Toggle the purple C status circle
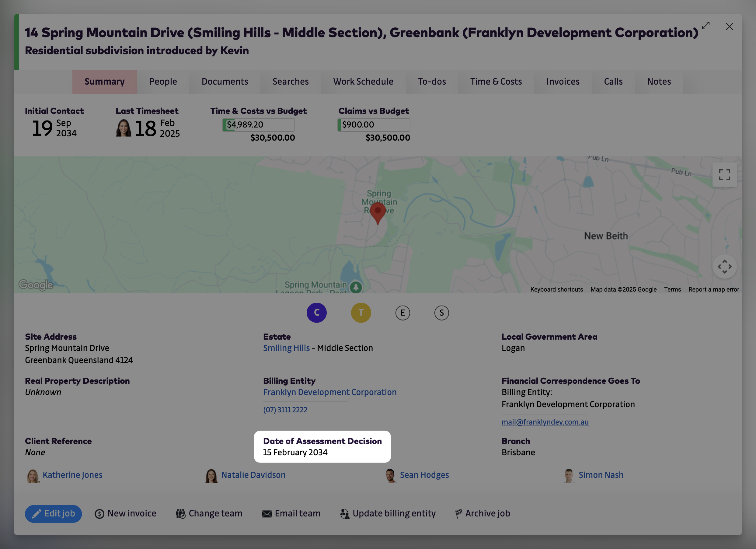 [x=317, y=313]
